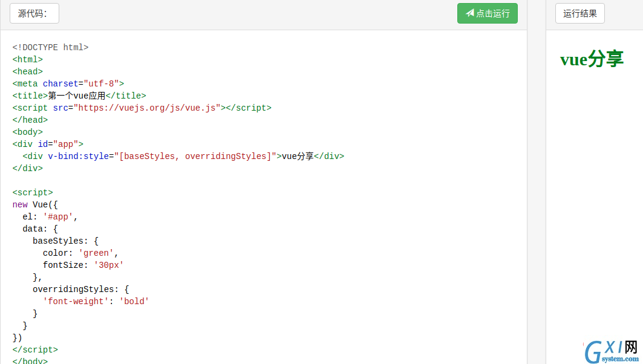643x364 pixels.
Task: Click the el: '#app' line
Action: pyautogui.click(x=50, y=217)
